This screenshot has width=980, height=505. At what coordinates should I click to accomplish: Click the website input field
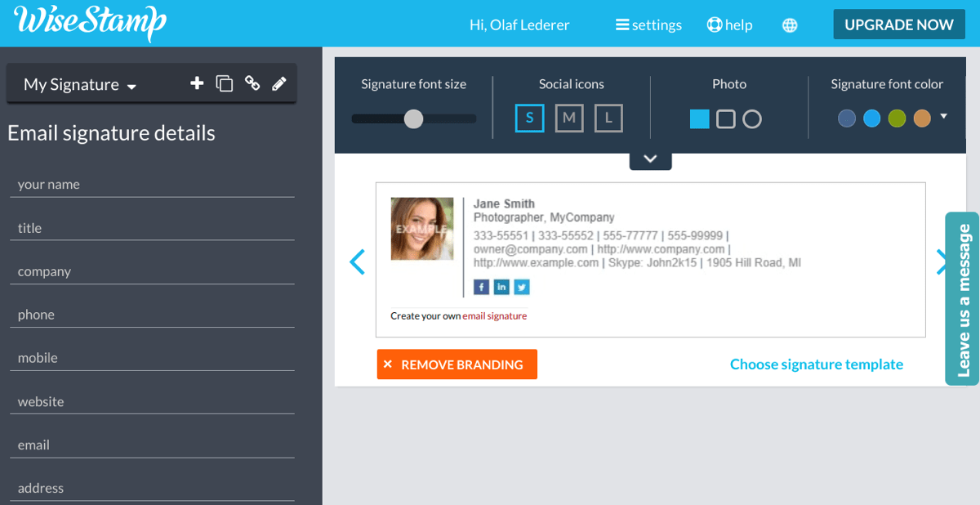tap(152, 401)
